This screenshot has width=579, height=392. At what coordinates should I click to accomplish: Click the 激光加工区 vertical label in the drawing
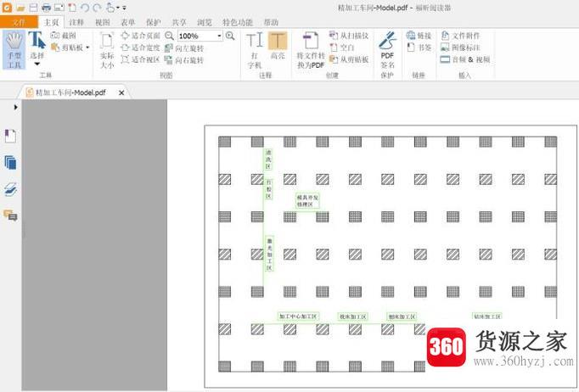[x=269, y=254]
